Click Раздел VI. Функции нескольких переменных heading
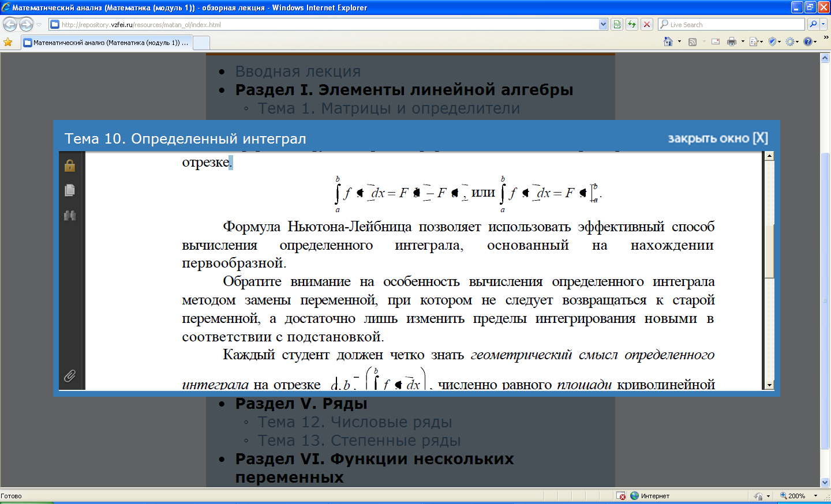The height and width of the screenshot is (504, 831). pyautogui.click(x=375, y=468)
